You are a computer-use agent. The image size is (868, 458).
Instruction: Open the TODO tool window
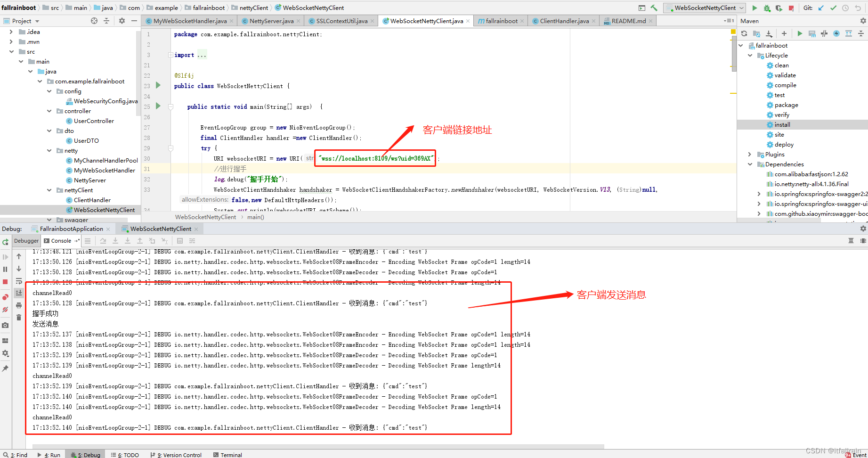coord(125,455)
